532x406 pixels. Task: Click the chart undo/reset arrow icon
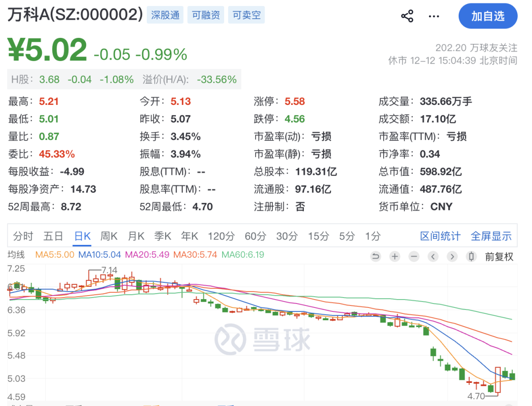point(375,256)
